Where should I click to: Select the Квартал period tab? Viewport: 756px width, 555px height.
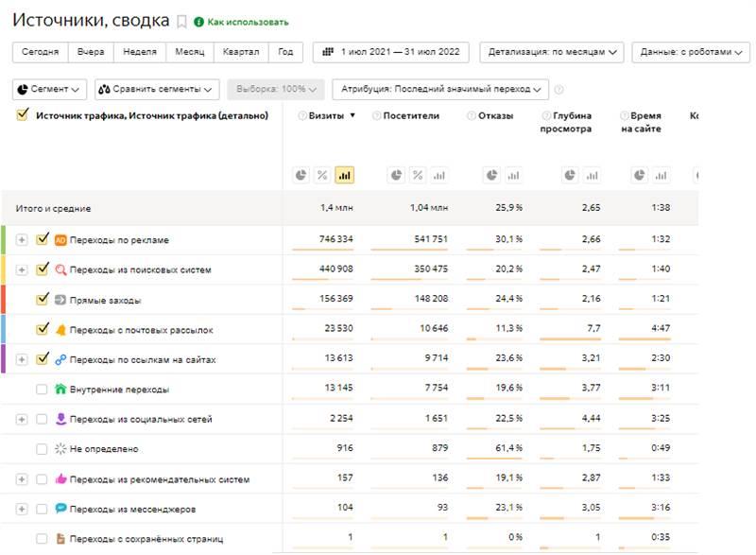[x=241, y=52]
